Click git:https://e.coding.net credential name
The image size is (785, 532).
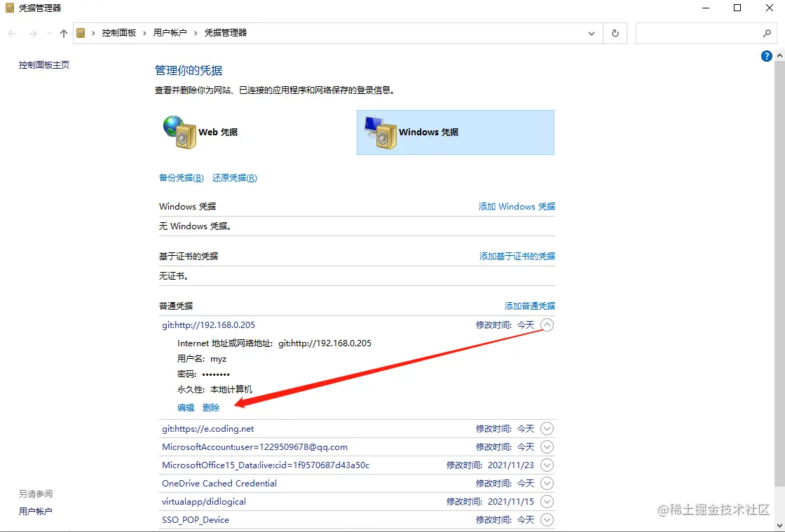click(207, 429)
